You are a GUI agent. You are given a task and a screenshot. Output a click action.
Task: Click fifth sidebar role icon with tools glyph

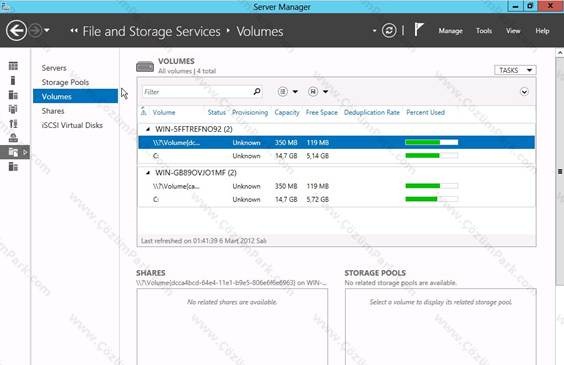tap(13, 124)
